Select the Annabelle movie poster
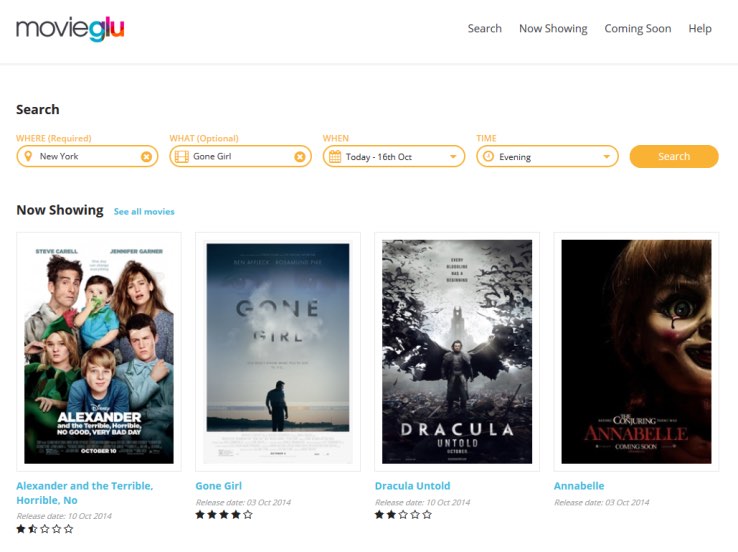The width and height of the screenshot is (738, 552). pyautogui.click(x=636, y=352)
